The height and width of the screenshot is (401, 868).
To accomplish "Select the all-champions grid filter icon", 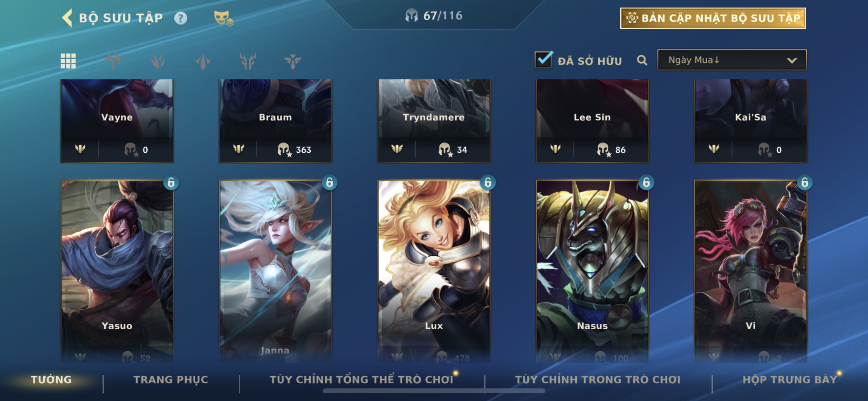I will (x=68, y=61).
